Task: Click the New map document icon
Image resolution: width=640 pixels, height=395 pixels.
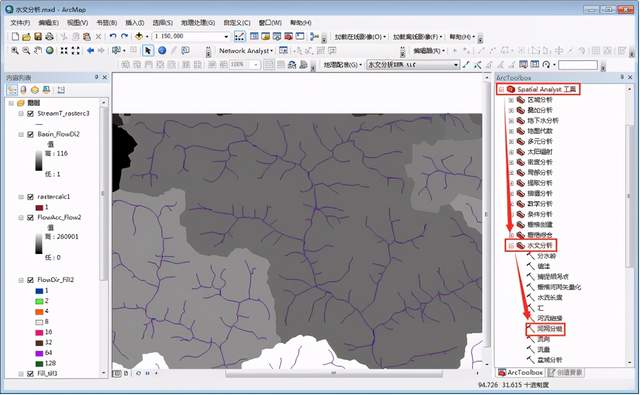Action: pyautogui.click(x=15, y=37)
